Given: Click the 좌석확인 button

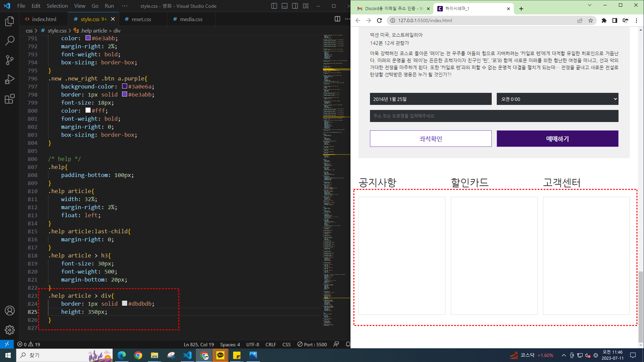Looking at the screenshot, I should (430, 139).
